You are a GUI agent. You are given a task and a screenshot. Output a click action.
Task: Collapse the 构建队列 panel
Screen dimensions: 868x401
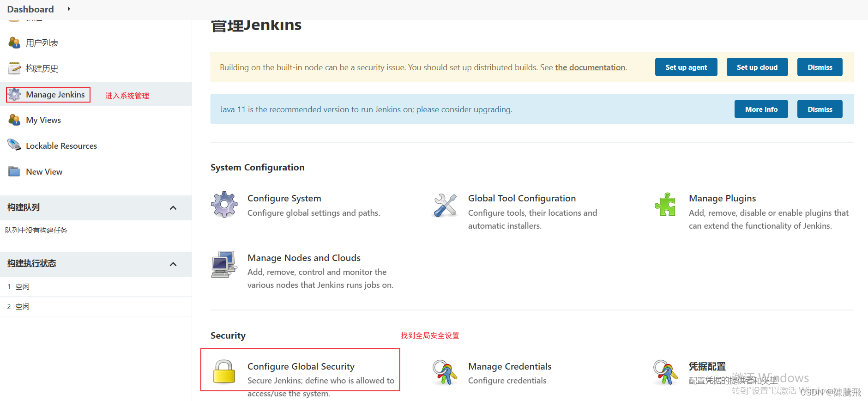(x=173, y=208)
